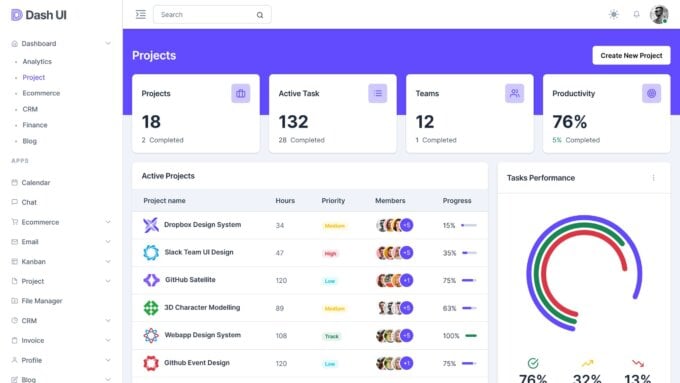
Task: Expand the Ecommerce apps menu chevron
Action: [x=108, y=222]
